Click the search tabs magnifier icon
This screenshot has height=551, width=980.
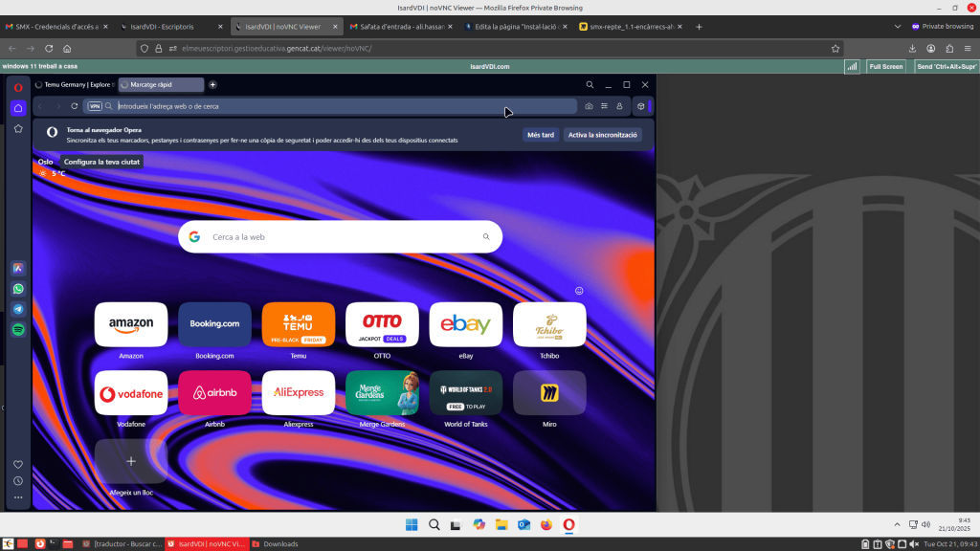coord(590,85)
